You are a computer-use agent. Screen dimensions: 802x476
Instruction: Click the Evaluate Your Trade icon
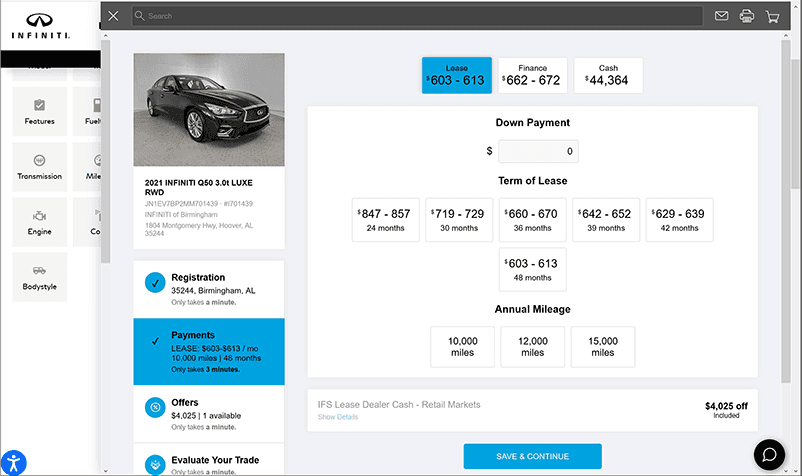[155, 464]
